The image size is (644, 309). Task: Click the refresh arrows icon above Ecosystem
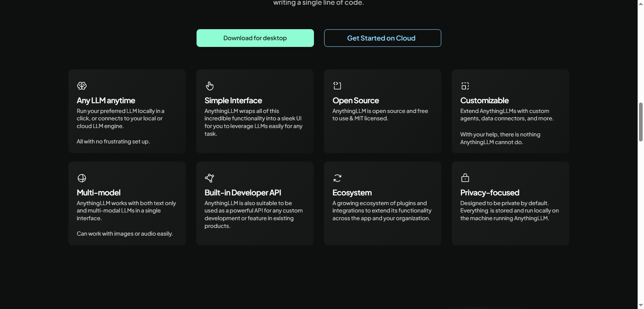pos(337,178)
